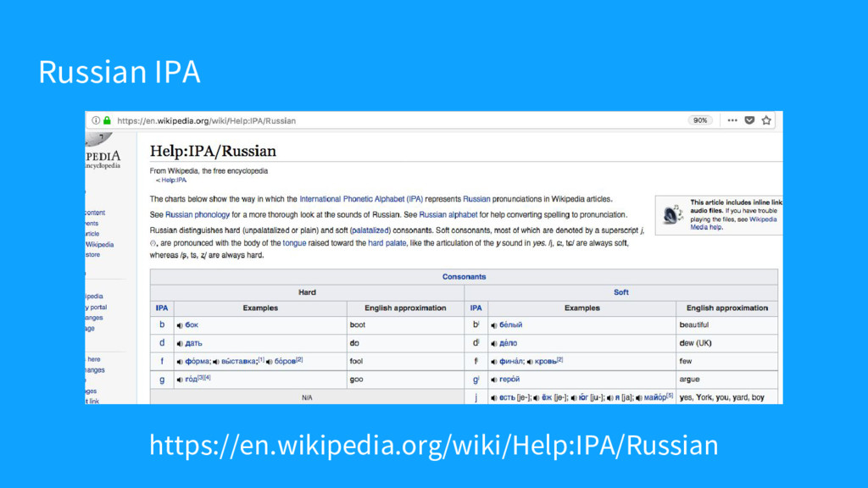The image size is (868, 488).
Task: Save page to Pocket icon
Action: tap(749, 120)
